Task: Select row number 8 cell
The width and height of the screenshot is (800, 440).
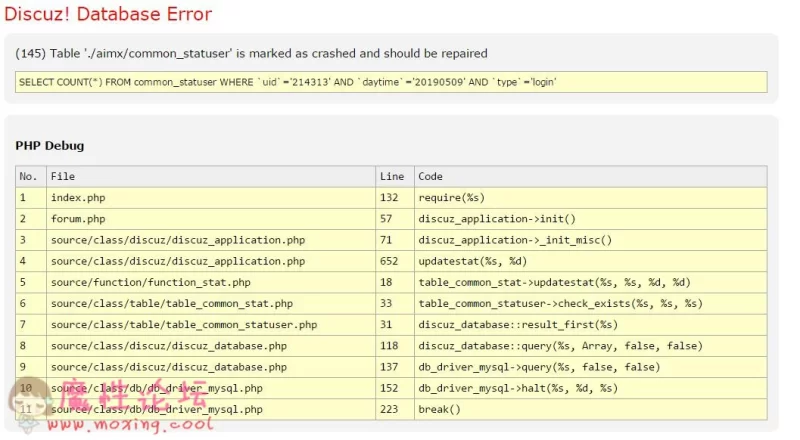Action: tap(31, 346)
